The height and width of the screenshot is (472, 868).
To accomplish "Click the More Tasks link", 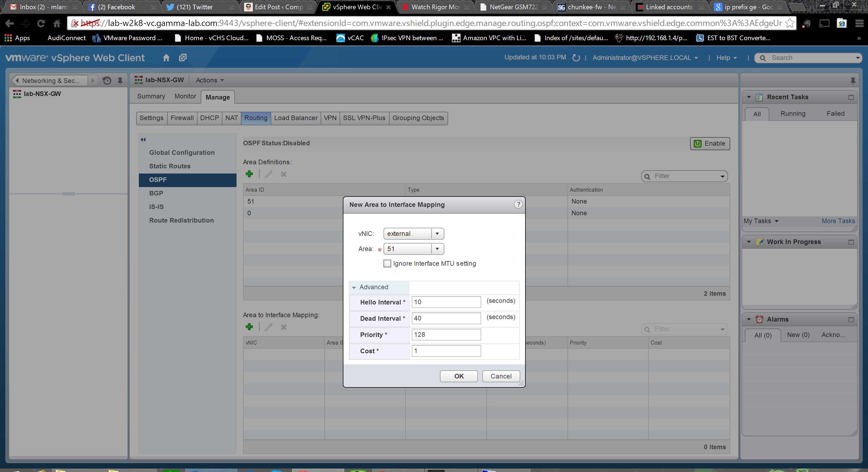I will click(838, 221).
